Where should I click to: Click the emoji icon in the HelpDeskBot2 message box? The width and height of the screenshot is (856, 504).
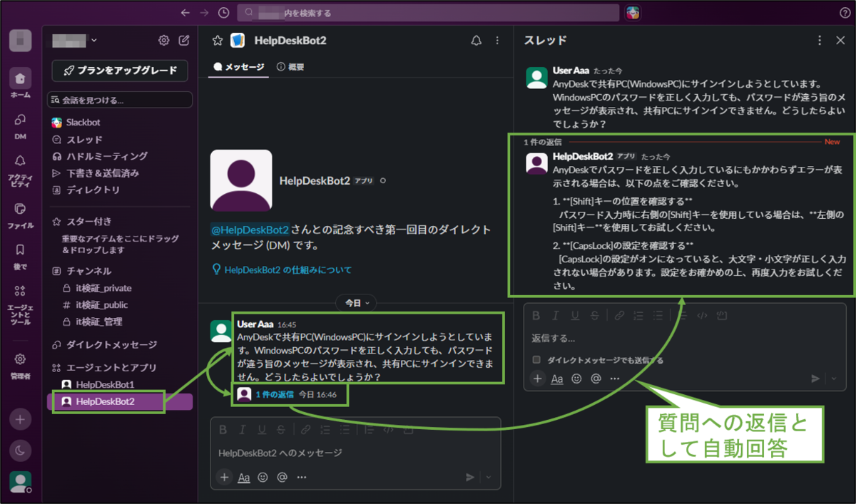(x=263, y=478)
